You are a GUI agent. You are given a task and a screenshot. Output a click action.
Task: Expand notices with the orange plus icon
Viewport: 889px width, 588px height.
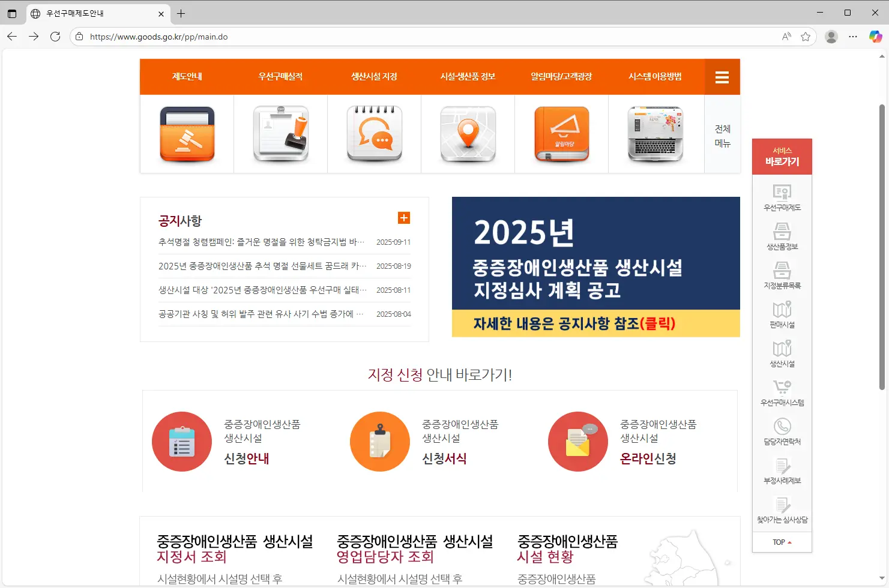pyautogui.click(x=404, y=218)
